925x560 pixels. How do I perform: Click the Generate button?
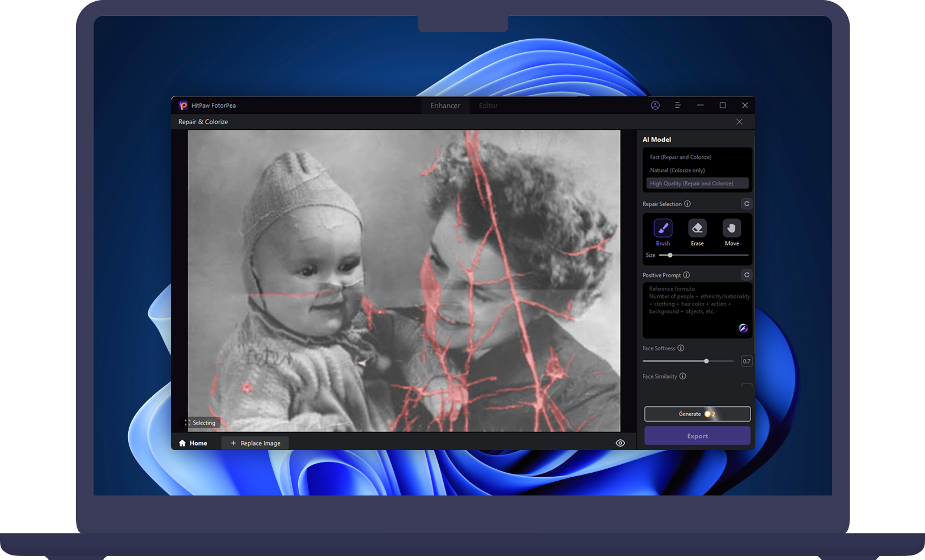[x=697, y=414]
